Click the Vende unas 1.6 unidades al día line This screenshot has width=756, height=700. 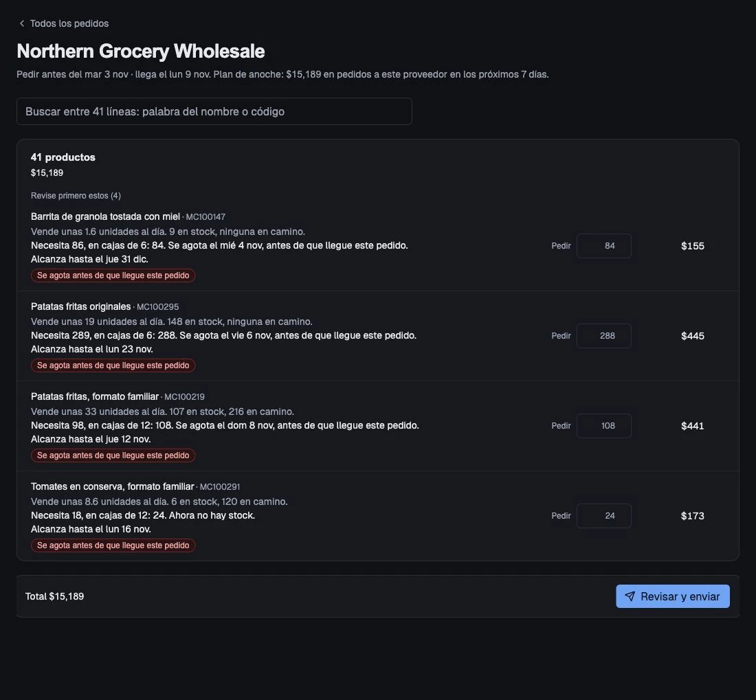click(168, 232)
